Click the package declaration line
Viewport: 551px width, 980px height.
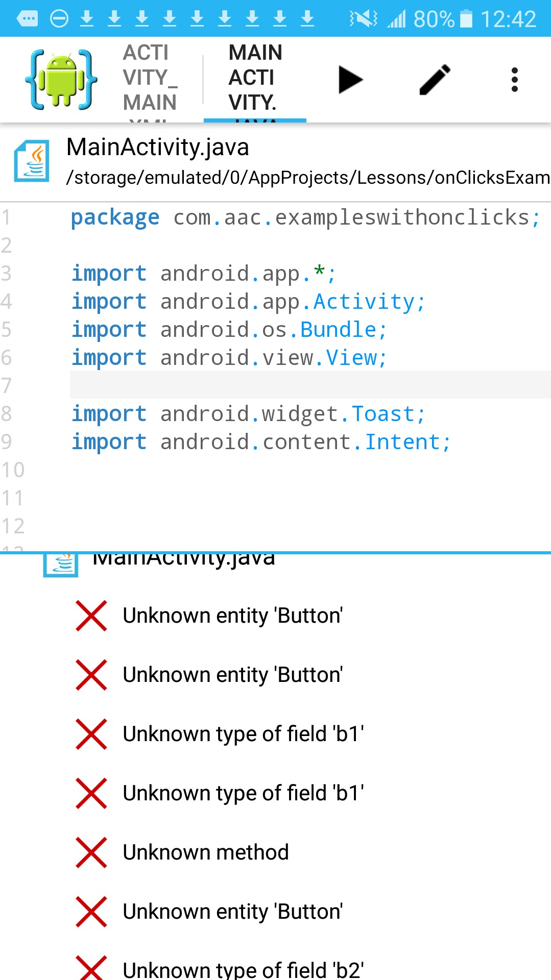304,218
